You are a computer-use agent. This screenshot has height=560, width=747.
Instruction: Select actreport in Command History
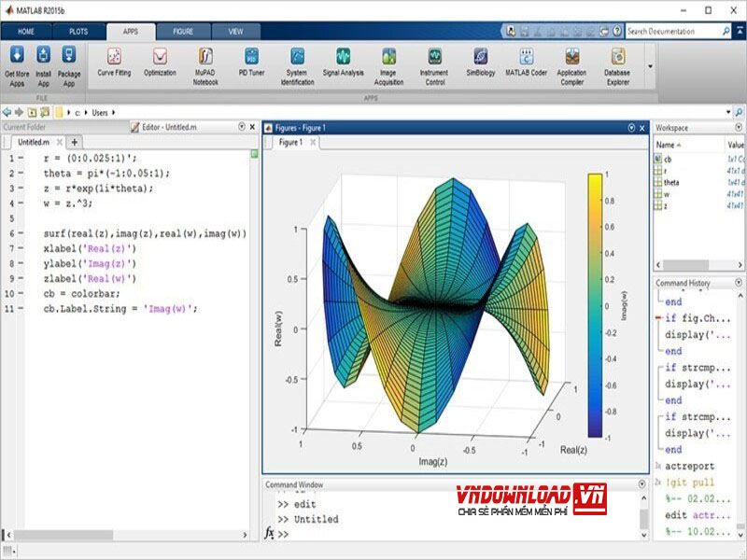(x=689, y=466)
